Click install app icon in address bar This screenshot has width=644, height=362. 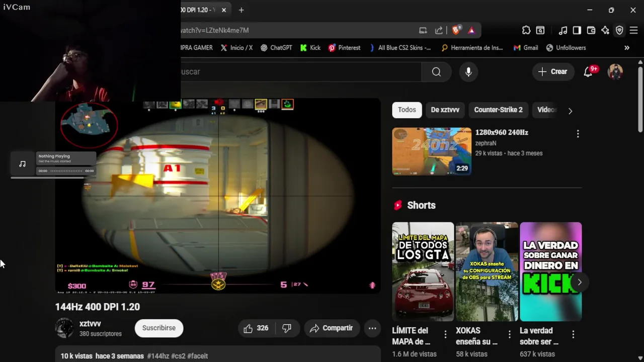pyautogui.click(x=423, y=30)
